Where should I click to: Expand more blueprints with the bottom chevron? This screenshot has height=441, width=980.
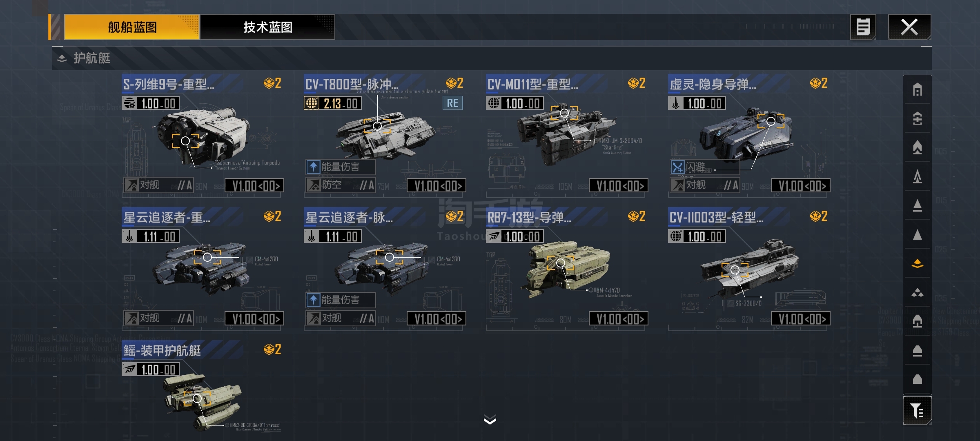pos(490,419)
